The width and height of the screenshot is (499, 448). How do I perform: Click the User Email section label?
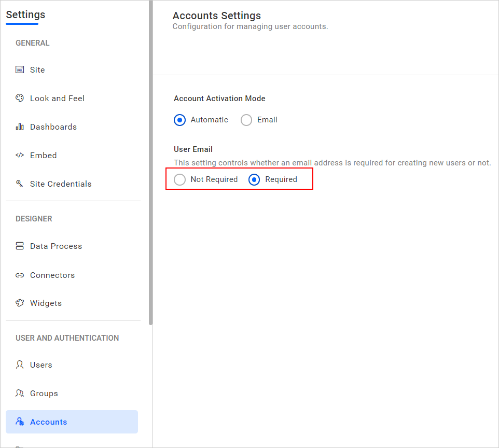coord(193,149)
